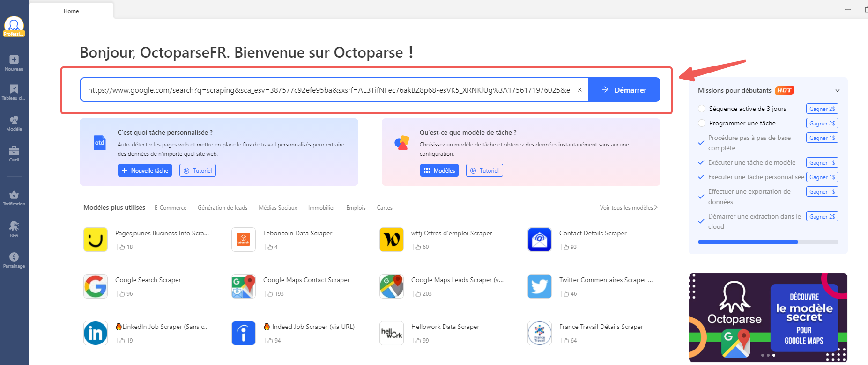Claim Gagner 2$ for Programmer une tâche
Image resolution: width=868 pixels, height=365 pixels.
(x=822, y=123)
